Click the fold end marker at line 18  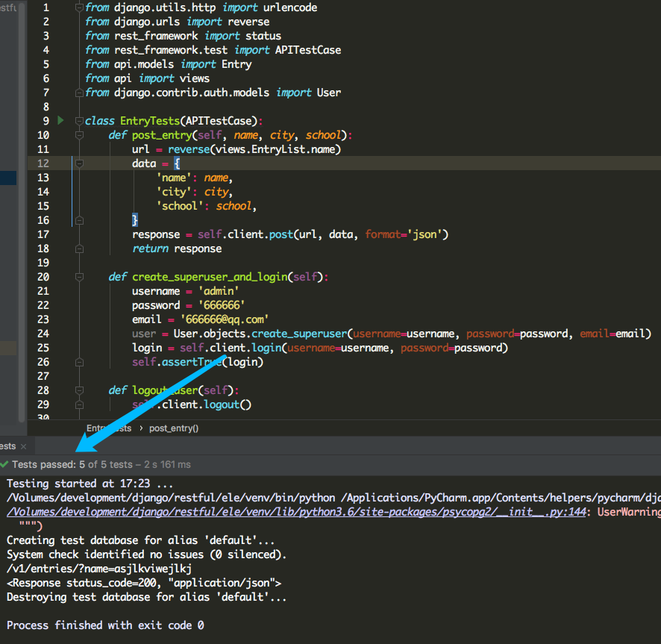pos(79,248)
